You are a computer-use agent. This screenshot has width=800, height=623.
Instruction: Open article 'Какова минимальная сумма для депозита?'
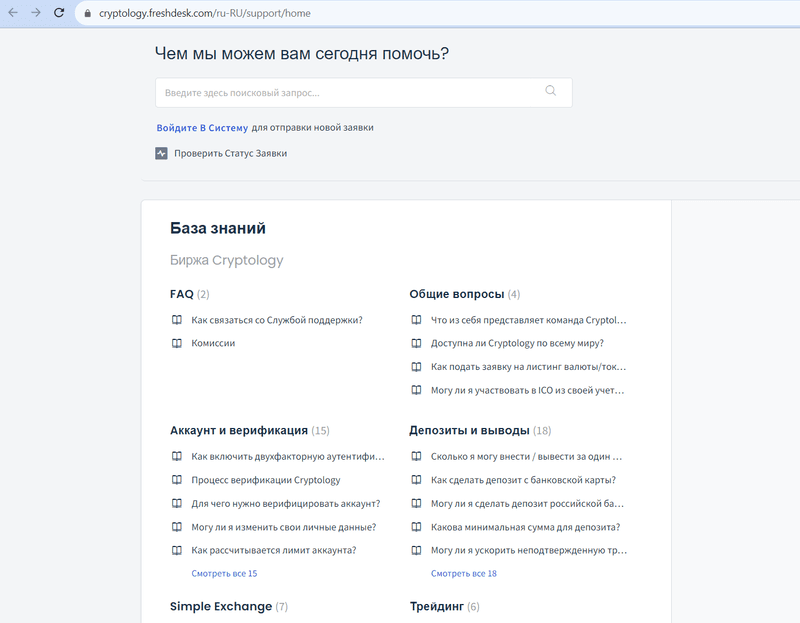(526, 527)
